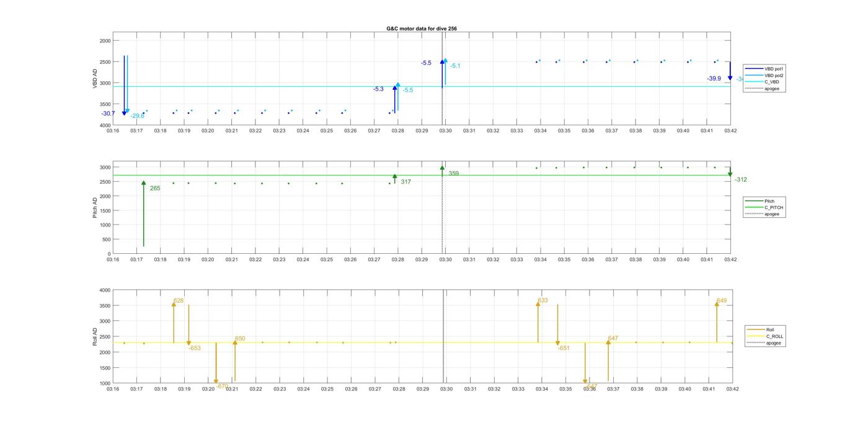Click the '0' y-tick of Pitch plot
The height and width of the screenshot is (430, 868).
point(110,254)
